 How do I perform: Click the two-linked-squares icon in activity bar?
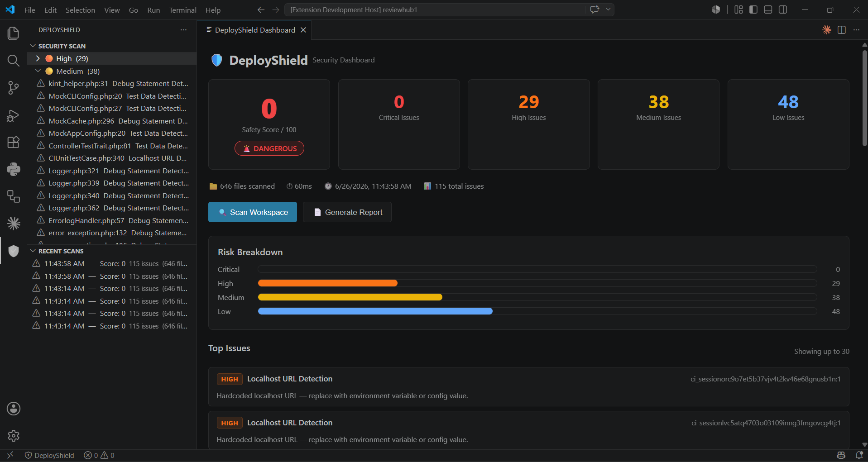click(x=14, y=196)
